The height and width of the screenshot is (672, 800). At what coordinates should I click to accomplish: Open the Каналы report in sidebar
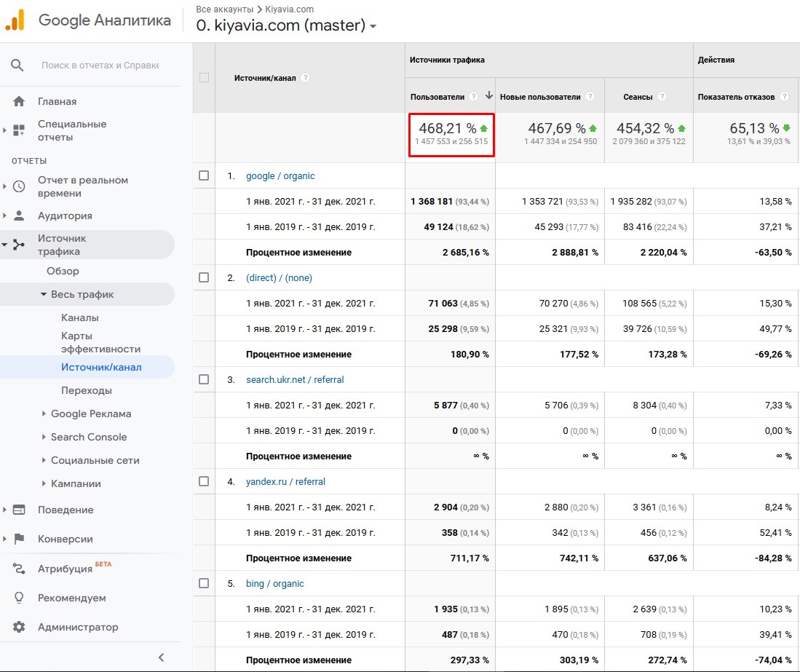tap(80, 317)
